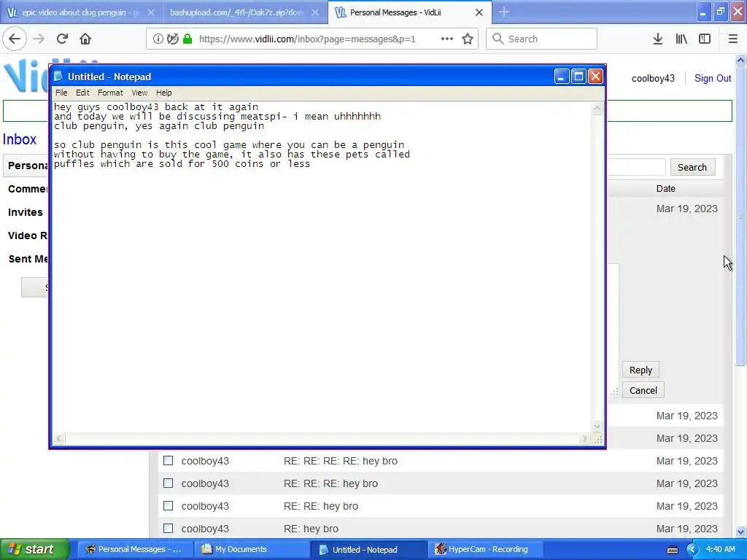This screenshot has height=560, width=747.
Task: Click the Firefox forward arrow
Action: (x=39, y=39)
